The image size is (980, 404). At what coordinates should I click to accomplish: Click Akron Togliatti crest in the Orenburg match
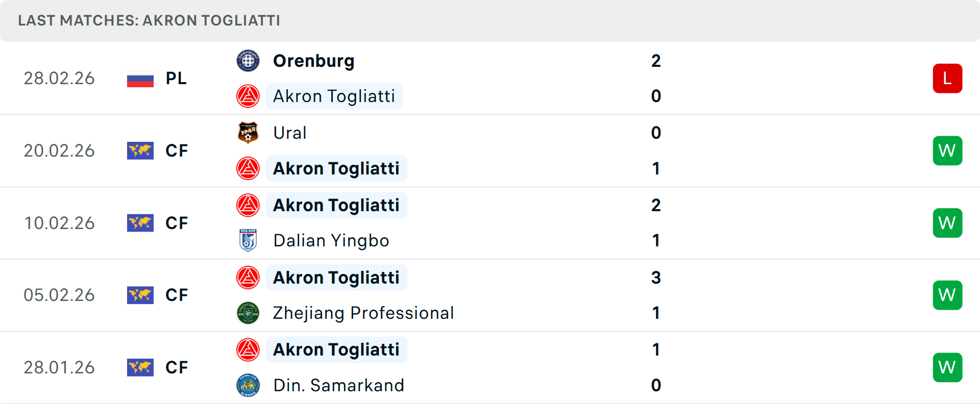[x=248, y=96]
